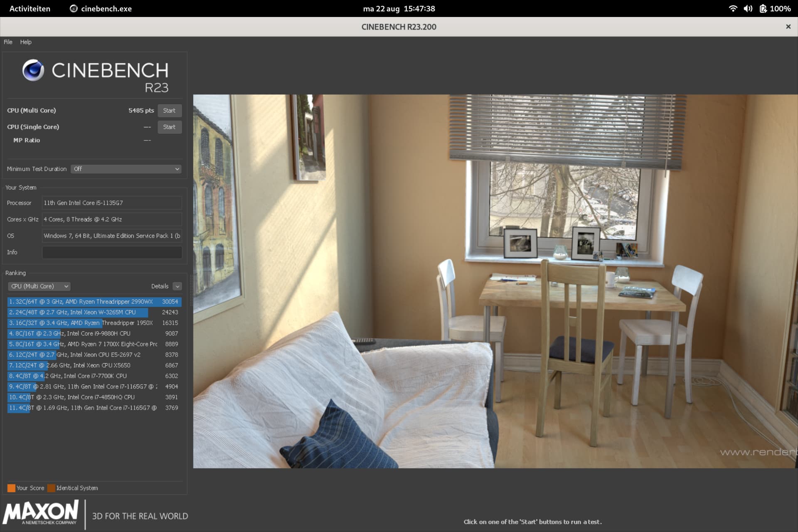Viewport: 798px width, 532px height.
Task: Click the battery indicator icon
Action: pos(763,9)
